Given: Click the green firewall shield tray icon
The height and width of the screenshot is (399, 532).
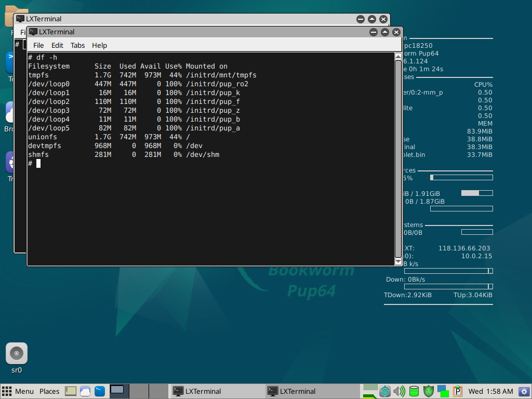Looking at the screenshot, I should (429, 391).
